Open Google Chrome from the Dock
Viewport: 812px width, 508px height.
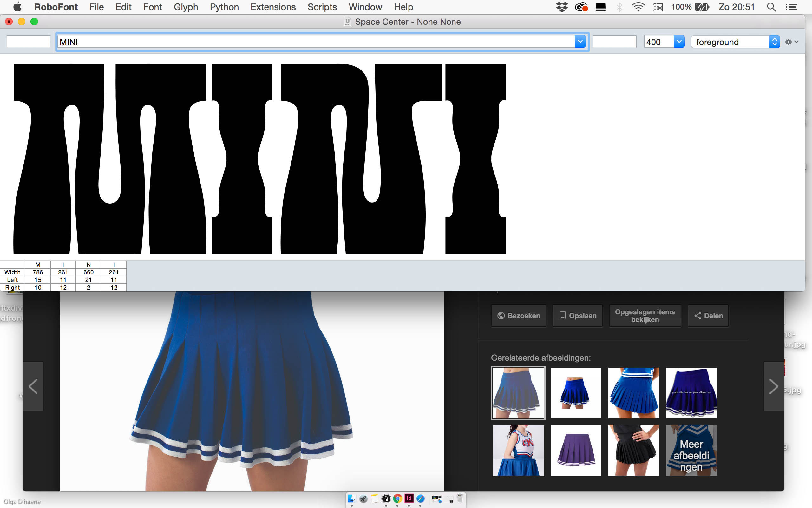[398, 498]
